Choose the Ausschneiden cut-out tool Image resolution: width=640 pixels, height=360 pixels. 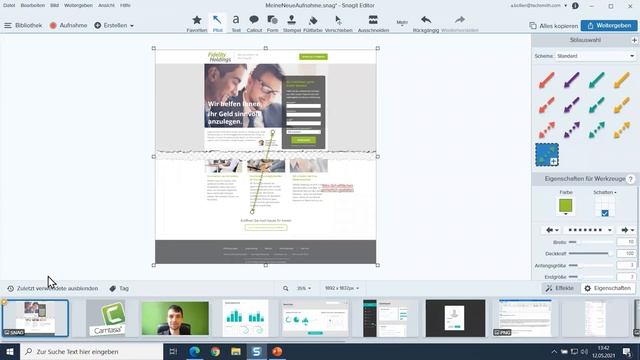(x=373, y=24)
